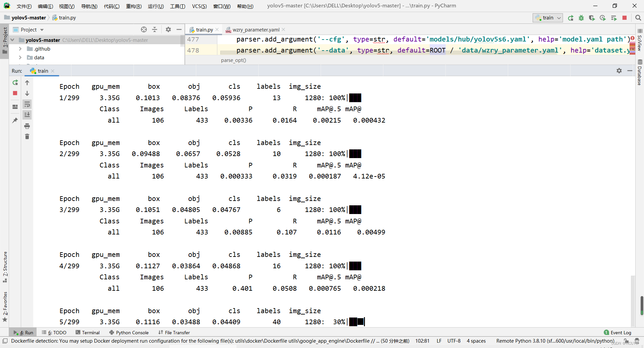The image size is (644, 348).
Task: Start debugging train with the bug icon
Action: (x=581, y=18)
